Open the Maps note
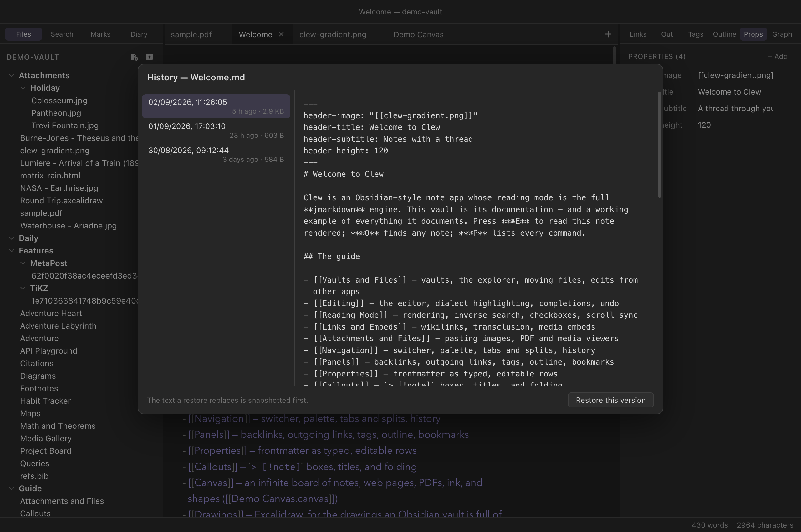This screenshot has height=532, width=801. pos(30,414)
